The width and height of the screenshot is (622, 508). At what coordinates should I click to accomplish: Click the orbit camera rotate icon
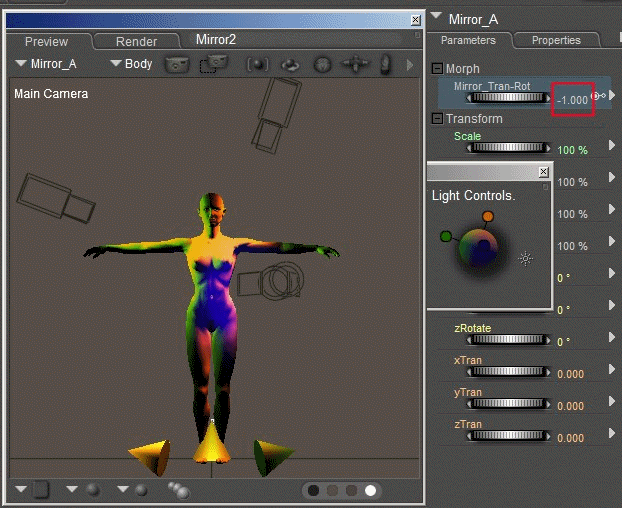[x=290, y=64]
